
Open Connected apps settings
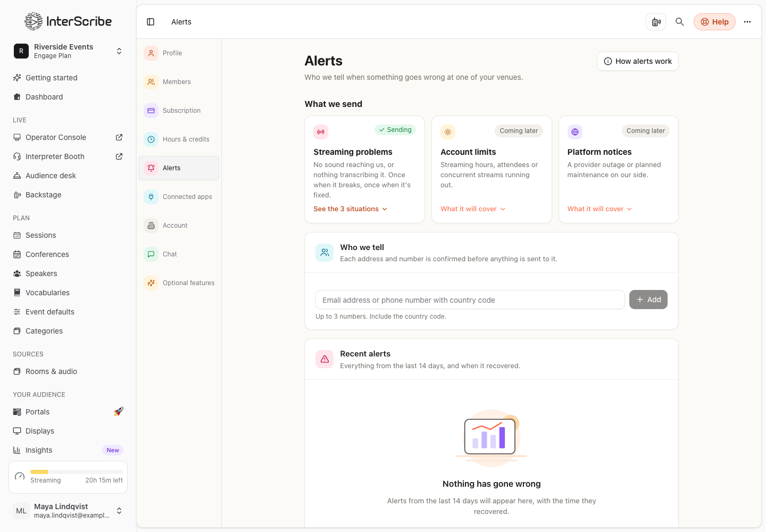coord(179,197)
